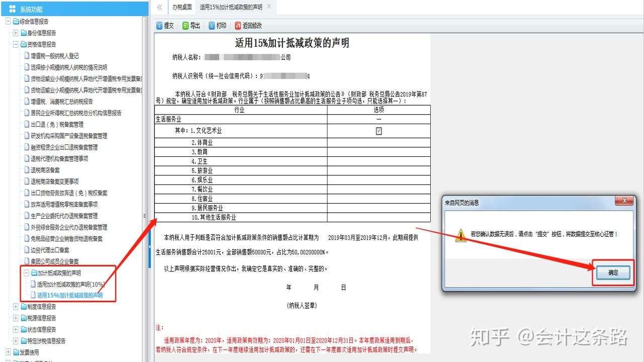
Task: Expand the 制度信息报告 tree node
Action: [x=16, y=307]
